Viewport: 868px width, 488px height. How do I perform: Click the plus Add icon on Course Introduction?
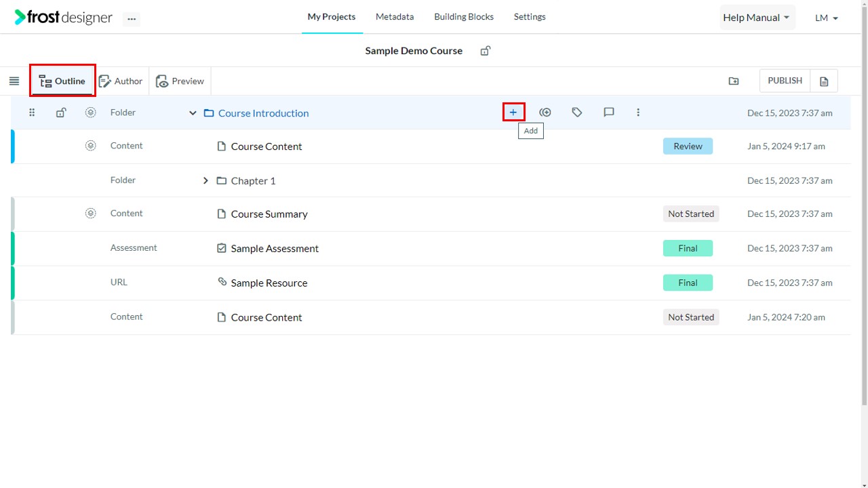click(x=513, y=113)
